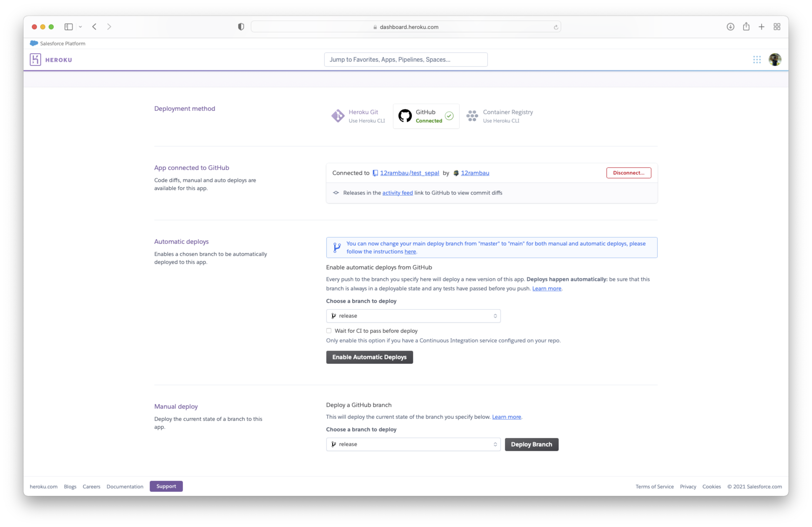Focus the Jump to Favorites search field
The width and height of the screenshot is (812, 527).
pos(406,60)
